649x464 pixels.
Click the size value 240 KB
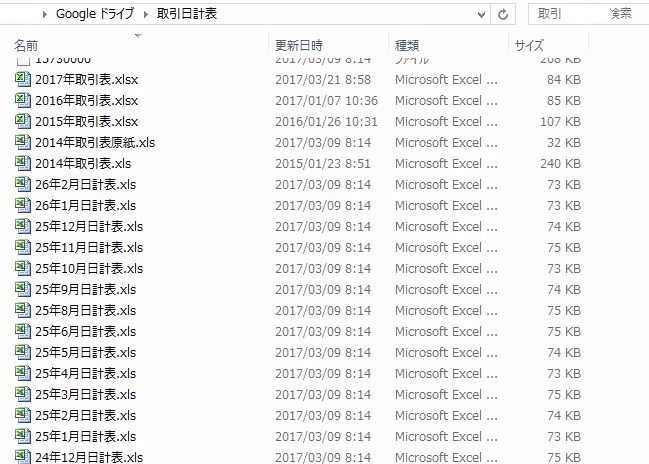click(x=560, y=163)
